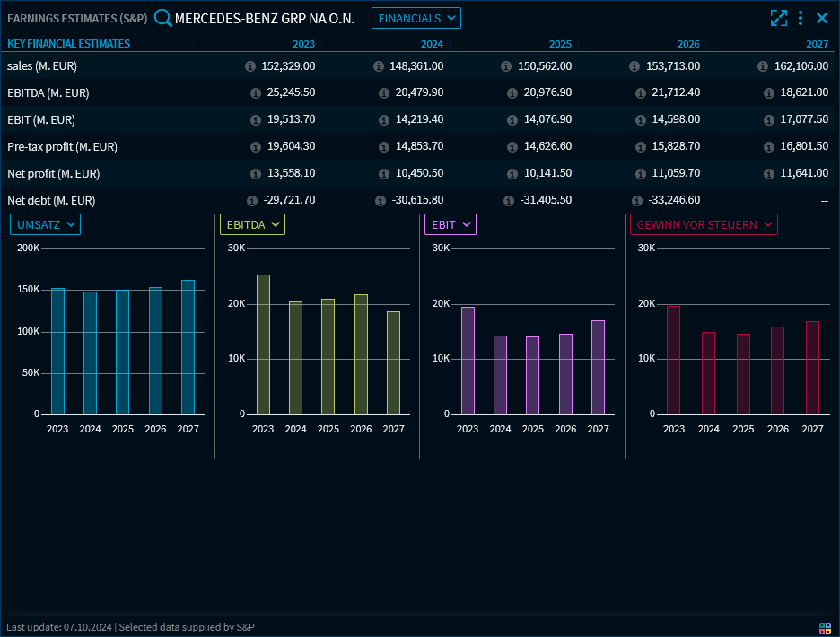Click the 2027 column header

(817, 44)
